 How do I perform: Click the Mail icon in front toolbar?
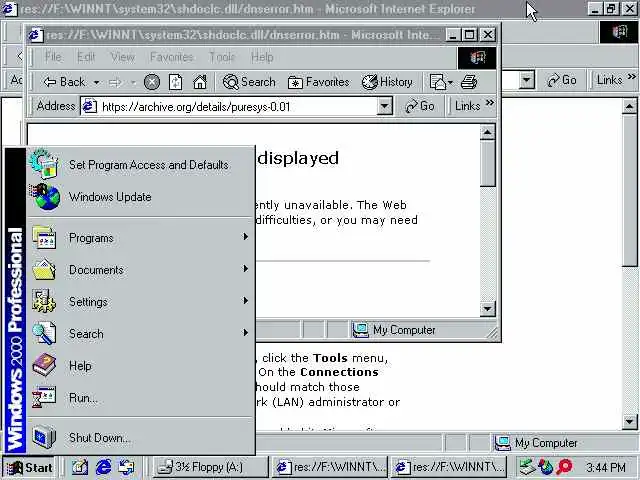438,82
